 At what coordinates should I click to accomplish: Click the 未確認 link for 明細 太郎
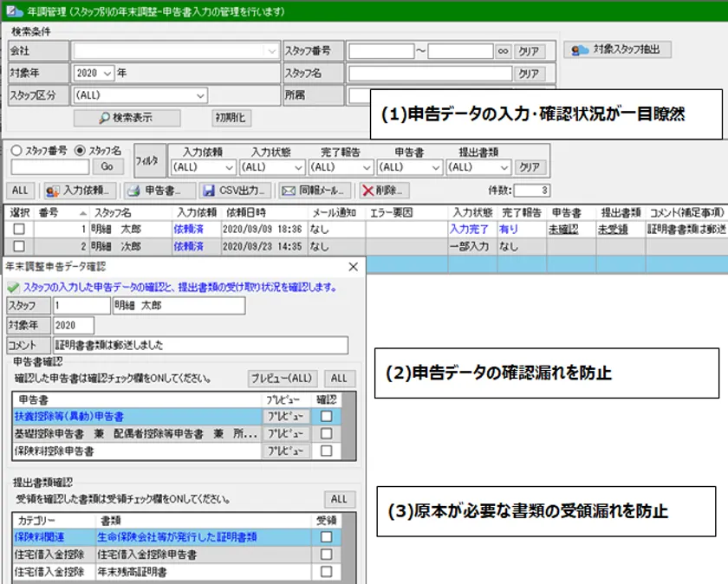point(563,230)
